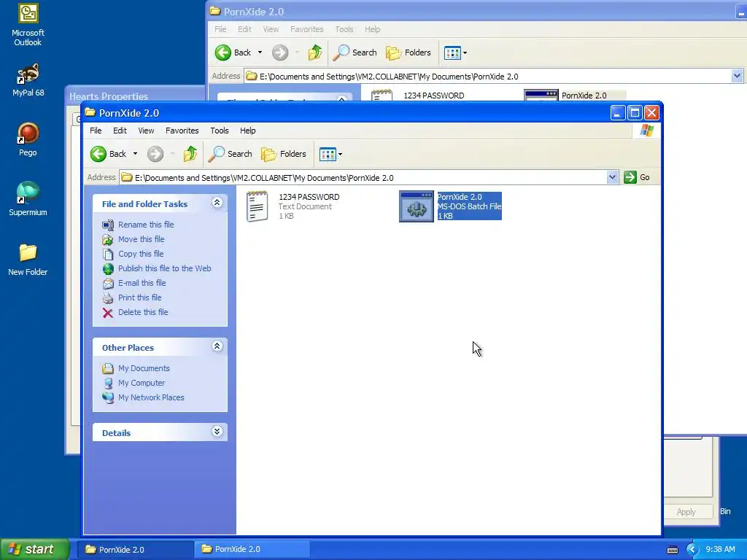Switch to second PornXide 2.0 taskbar button

252,550
